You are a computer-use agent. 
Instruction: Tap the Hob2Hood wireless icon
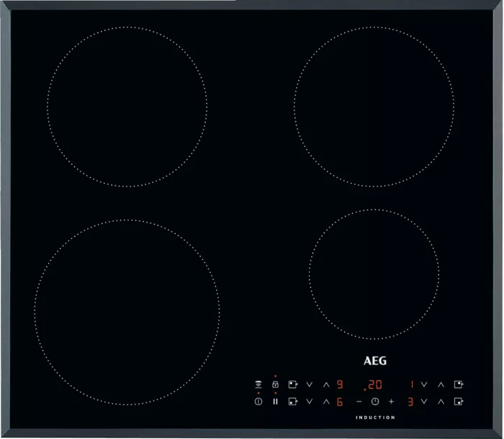coord(258,384)
